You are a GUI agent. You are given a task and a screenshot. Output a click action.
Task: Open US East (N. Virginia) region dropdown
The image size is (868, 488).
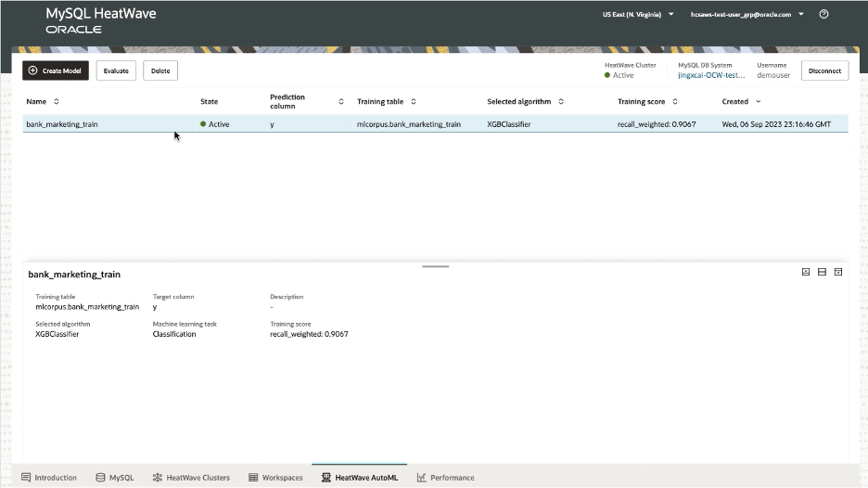tap(638, 15)
